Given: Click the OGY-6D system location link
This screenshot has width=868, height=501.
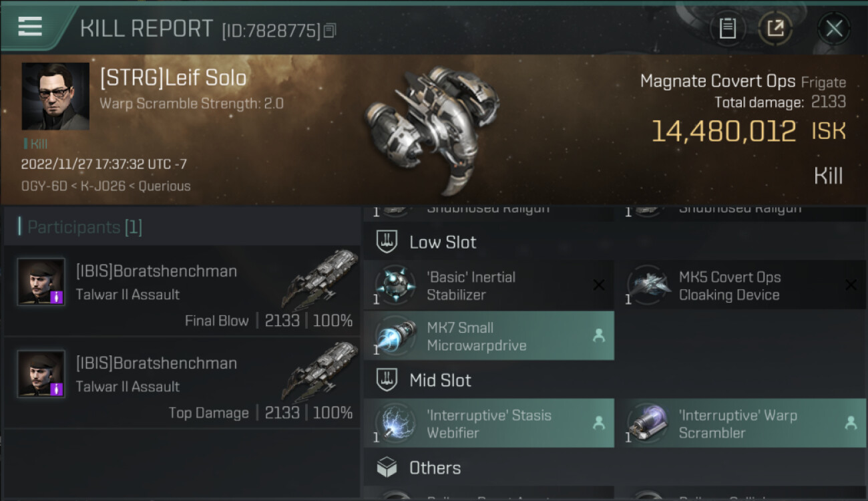Looking at the screenshot, I should pyautogui.click(x=44, y=186).
